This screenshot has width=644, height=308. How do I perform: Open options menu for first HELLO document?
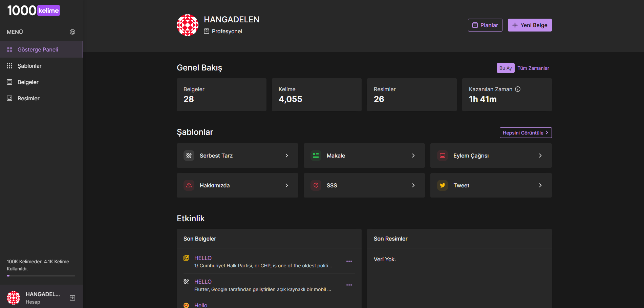[x=349, y=261]
